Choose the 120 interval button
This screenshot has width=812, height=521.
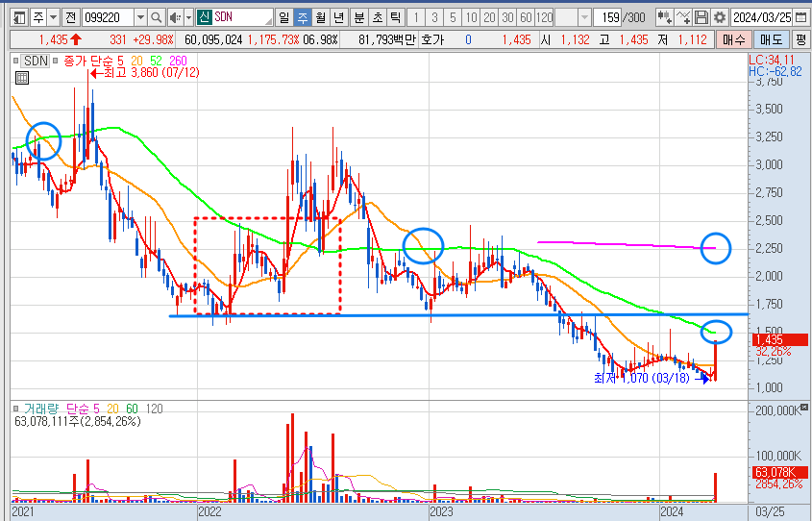point(544,17)
